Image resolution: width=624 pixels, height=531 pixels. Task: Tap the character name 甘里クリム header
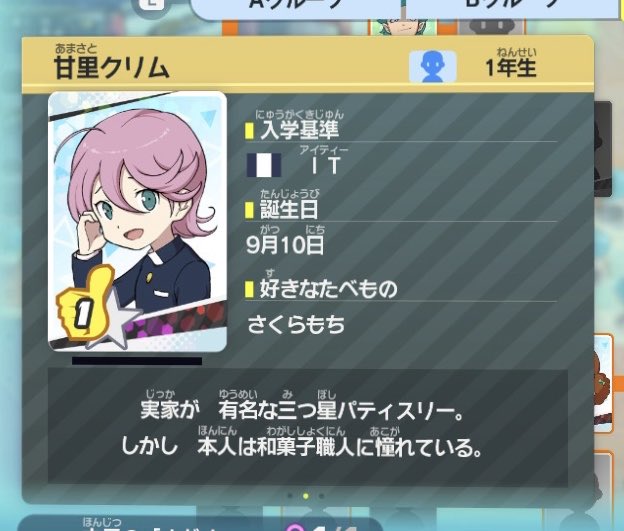pyautogui.click(x=112, y=67)
